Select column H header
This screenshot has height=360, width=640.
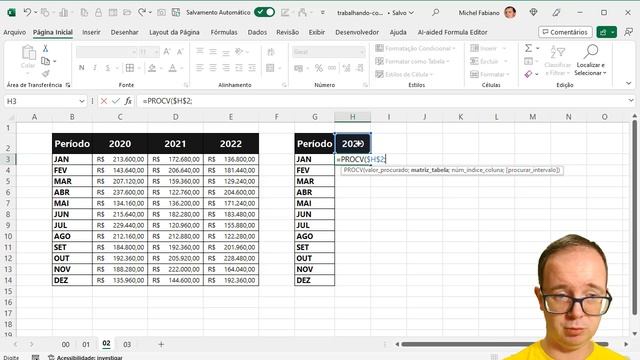[x=353, y=117]
